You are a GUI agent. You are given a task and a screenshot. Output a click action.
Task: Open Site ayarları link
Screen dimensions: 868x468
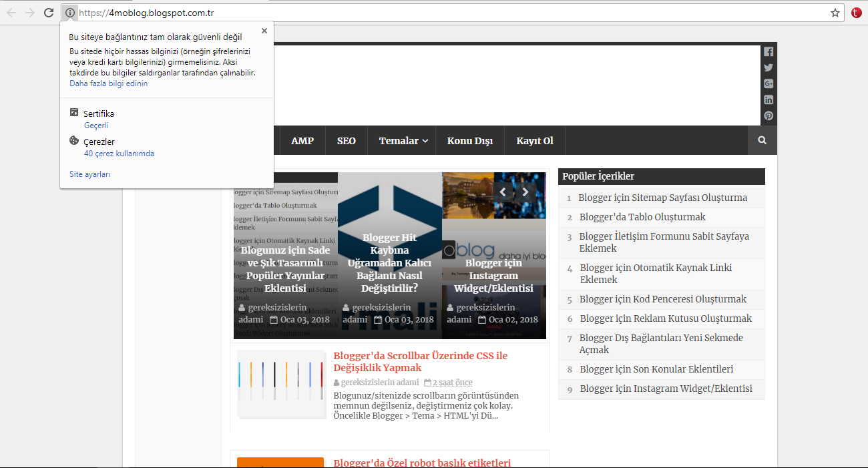tap(90, 174)
